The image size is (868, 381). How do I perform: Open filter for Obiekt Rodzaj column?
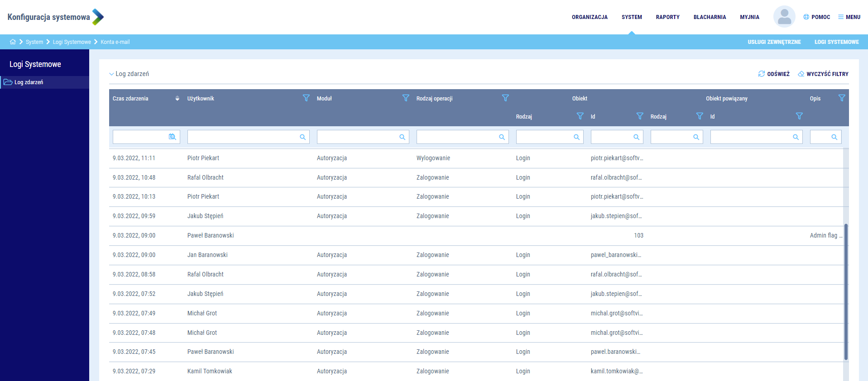[x=580, y=116]
